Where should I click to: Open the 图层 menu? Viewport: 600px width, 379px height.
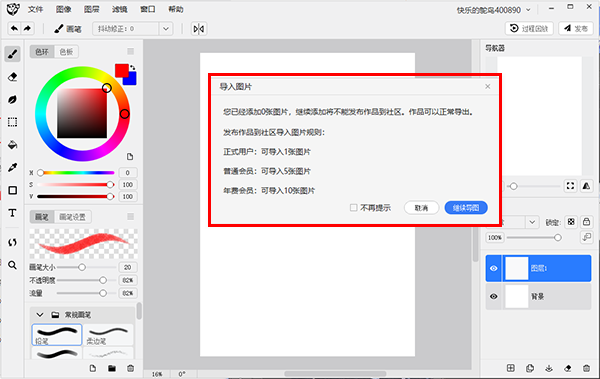pos(91,9)
